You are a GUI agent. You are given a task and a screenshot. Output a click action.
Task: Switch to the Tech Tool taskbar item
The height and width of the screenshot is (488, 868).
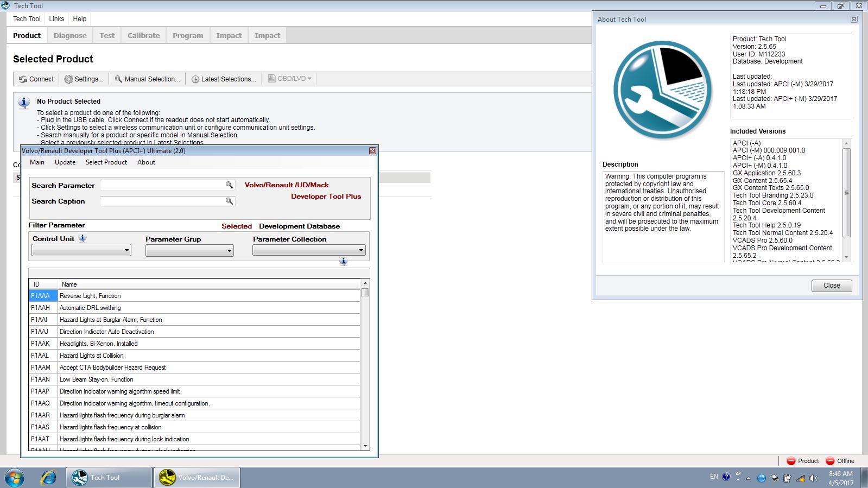[109, 478]
